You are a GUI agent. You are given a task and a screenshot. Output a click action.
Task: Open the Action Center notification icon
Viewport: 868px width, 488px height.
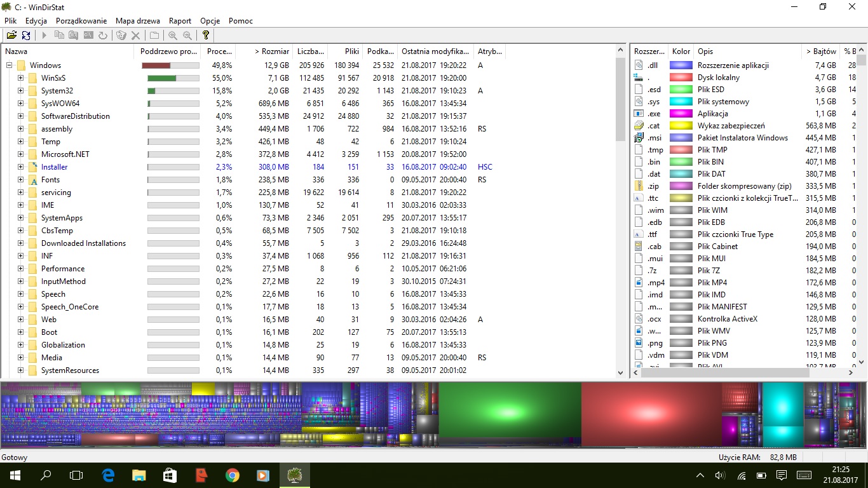(x=782, y=475)
